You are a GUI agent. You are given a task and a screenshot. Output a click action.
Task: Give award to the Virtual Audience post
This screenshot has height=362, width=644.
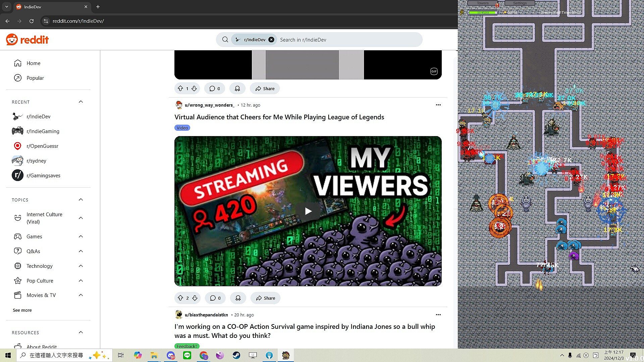[x=238, y=298]
